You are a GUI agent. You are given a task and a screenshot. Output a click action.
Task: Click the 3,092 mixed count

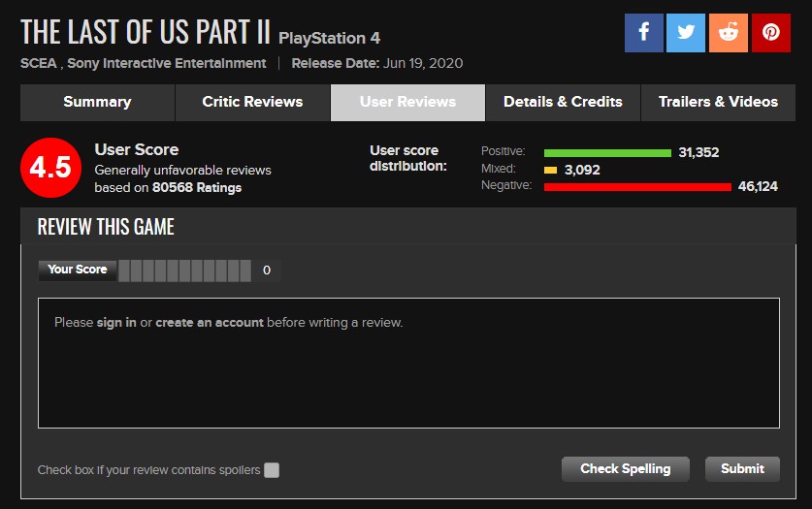tap(582, 171)
